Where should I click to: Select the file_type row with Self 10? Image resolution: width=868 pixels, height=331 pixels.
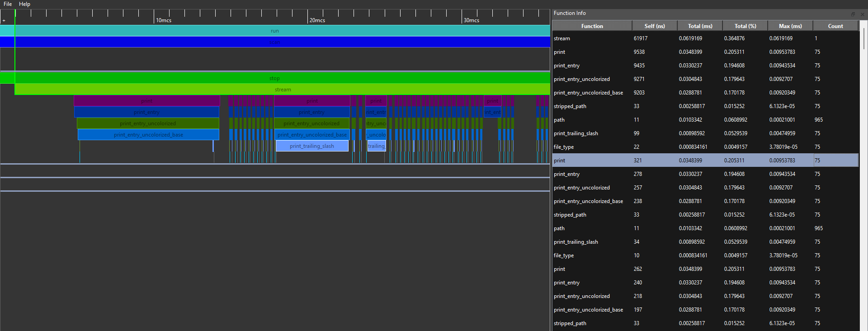click(705, 255)
